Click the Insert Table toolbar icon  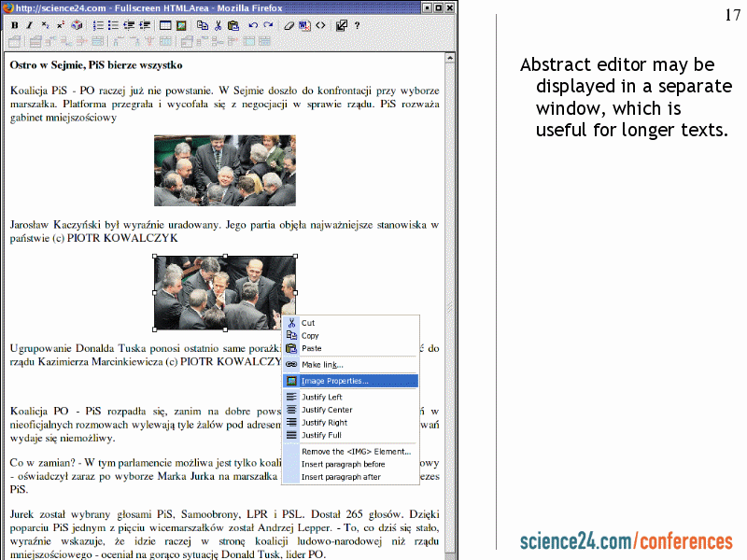165,25
